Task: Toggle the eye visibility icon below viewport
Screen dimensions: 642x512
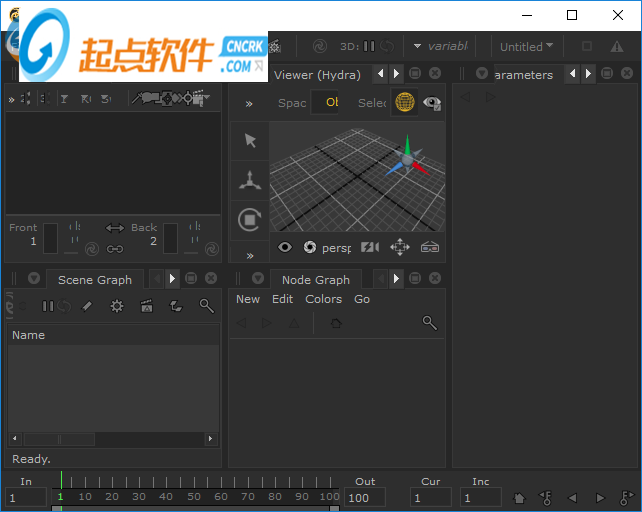Action: [x=285, y=247]
